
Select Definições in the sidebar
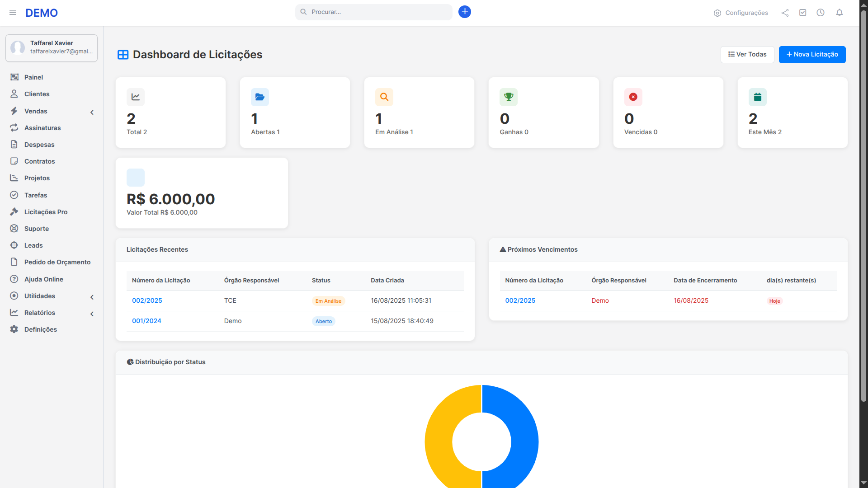click(x=41, y=329)
